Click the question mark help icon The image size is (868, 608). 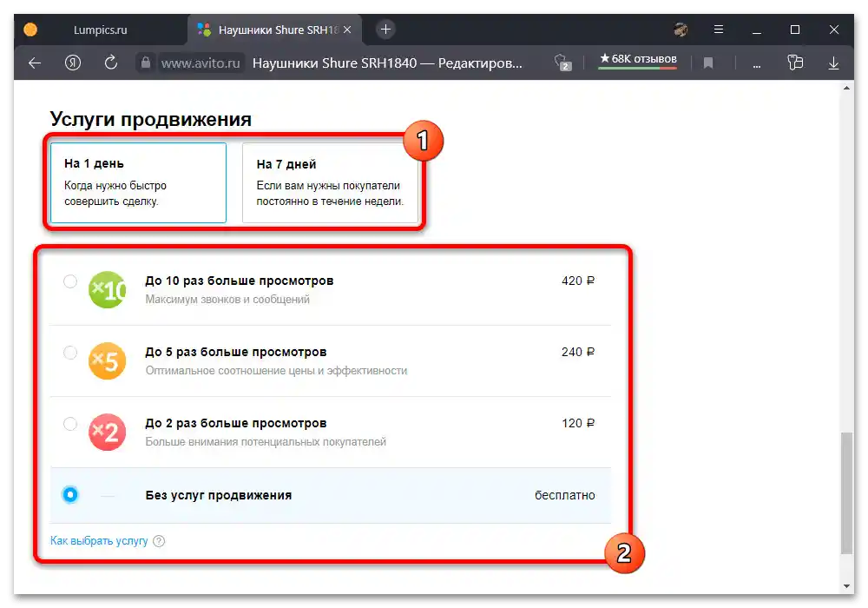[x=159, y=541]
